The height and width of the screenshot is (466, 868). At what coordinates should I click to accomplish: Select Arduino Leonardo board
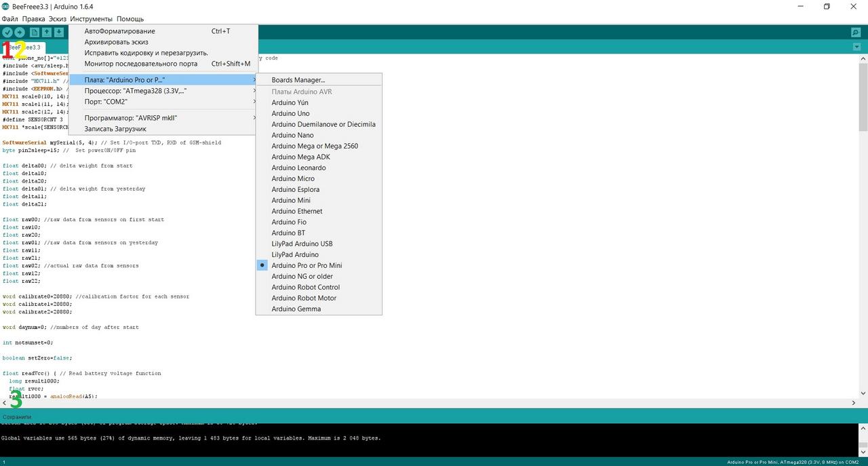(319, 168)
